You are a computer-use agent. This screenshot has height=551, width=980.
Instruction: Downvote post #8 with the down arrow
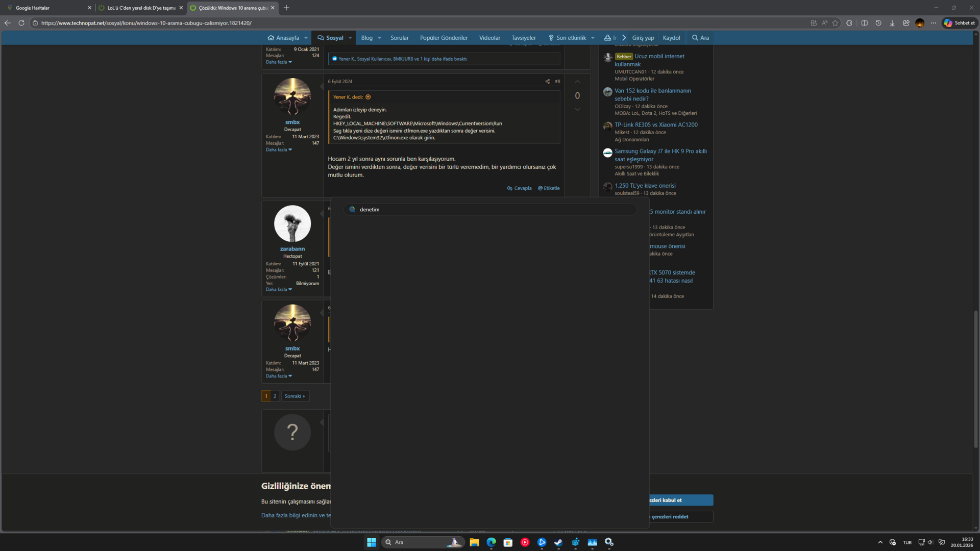[x=577, y=109]
